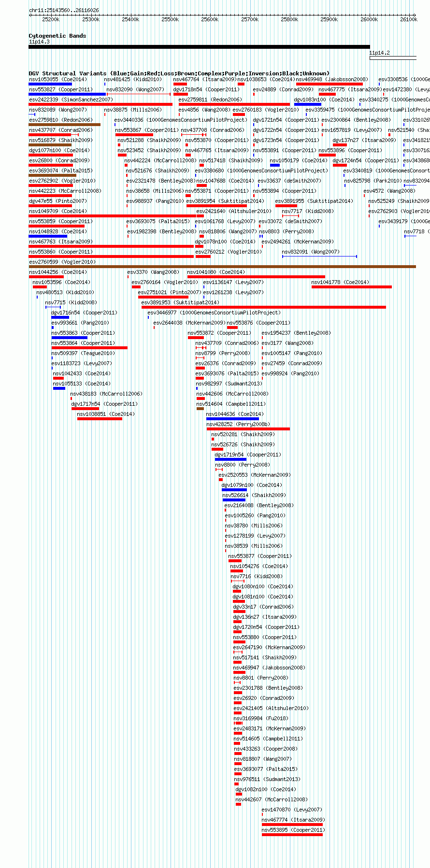Open variant nsv832090 (Wong2007)
The height and width of the screenshot is (868, 430).
[x=135, y=89]
